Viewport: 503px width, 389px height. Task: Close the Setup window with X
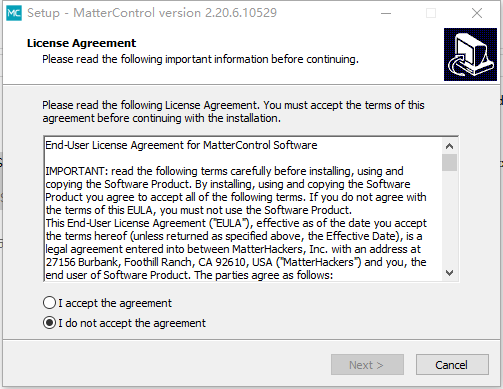(x=477, y=13)
